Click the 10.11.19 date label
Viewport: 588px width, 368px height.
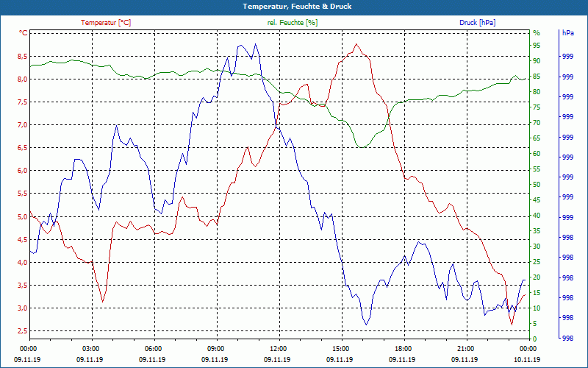point(527,359)
